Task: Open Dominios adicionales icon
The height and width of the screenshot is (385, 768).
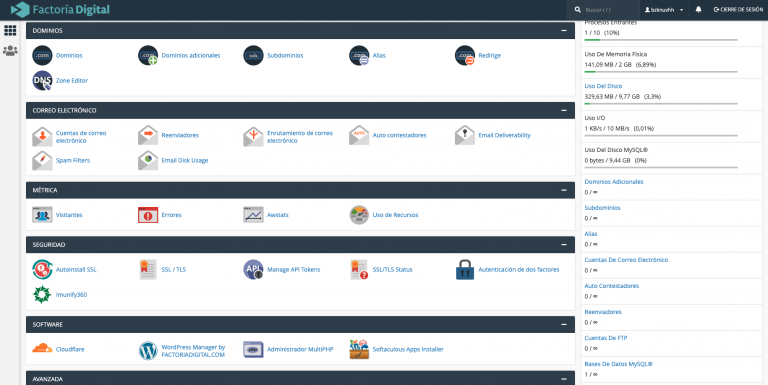Action: pyautogui.click(x=148, y=55)
